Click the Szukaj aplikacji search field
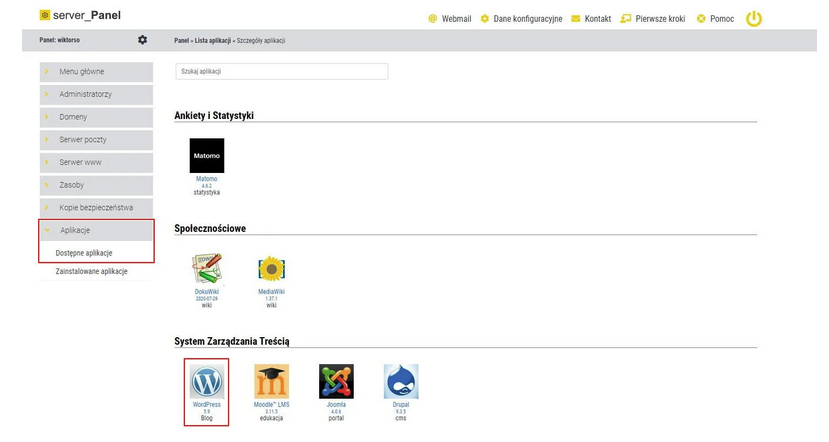The image size is (829, 442). 281,72
